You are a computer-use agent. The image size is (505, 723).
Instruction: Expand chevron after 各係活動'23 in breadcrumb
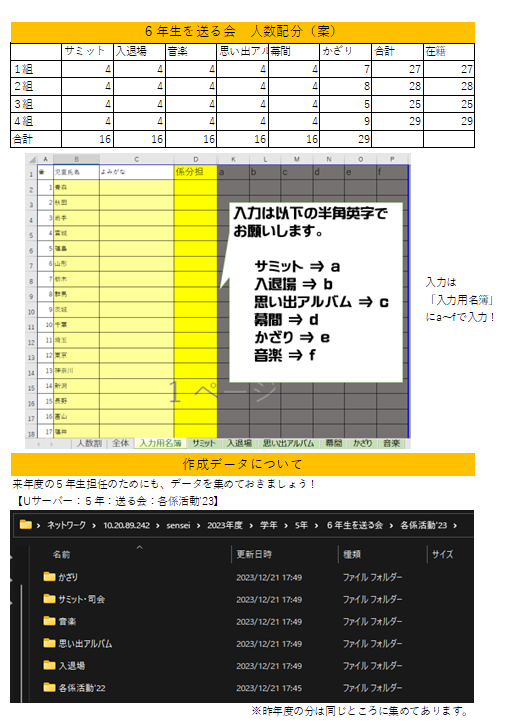pyautogui.click(x=455, y=526)
